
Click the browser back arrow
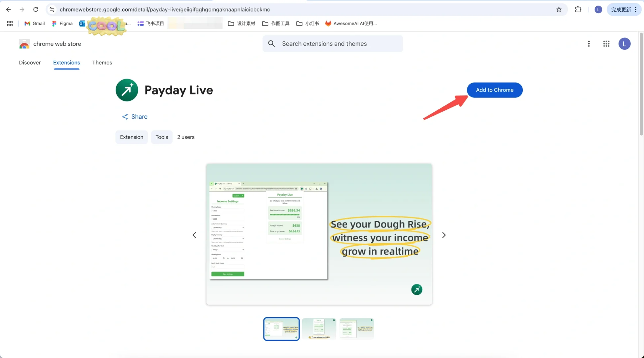click(8, 10)
